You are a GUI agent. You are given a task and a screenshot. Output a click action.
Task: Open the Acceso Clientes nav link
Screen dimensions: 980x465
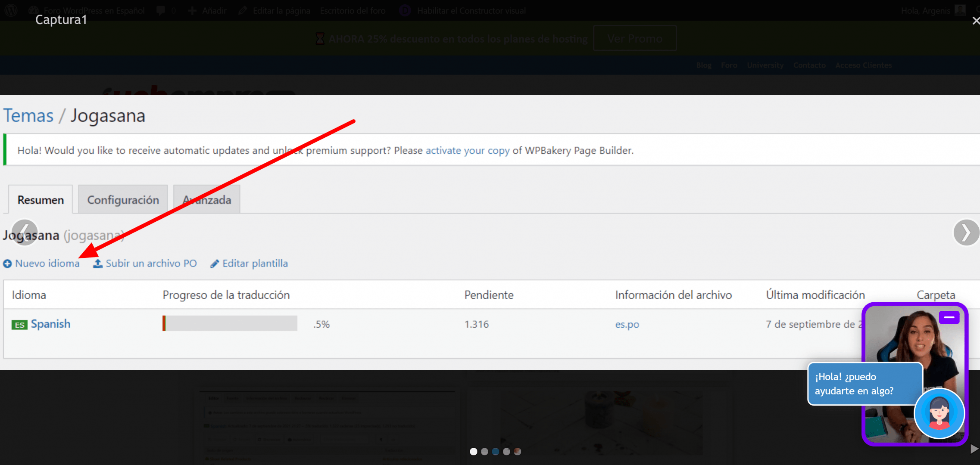[864, 65]
